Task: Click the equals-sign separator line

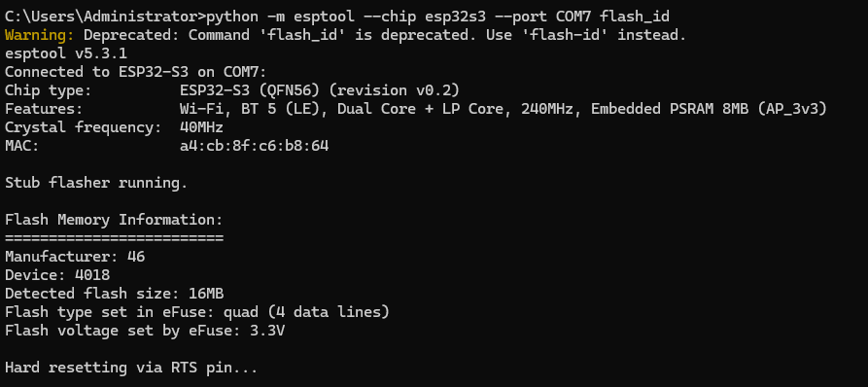Action: (x=114, y=238)
